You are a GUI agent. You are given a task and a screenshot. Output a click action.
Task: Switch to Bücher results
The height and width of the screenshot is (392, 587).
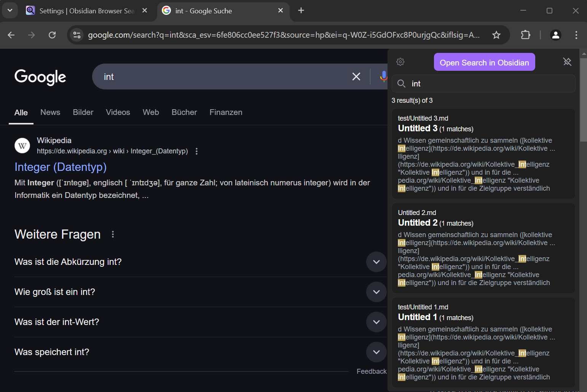(x=184, y=112)
